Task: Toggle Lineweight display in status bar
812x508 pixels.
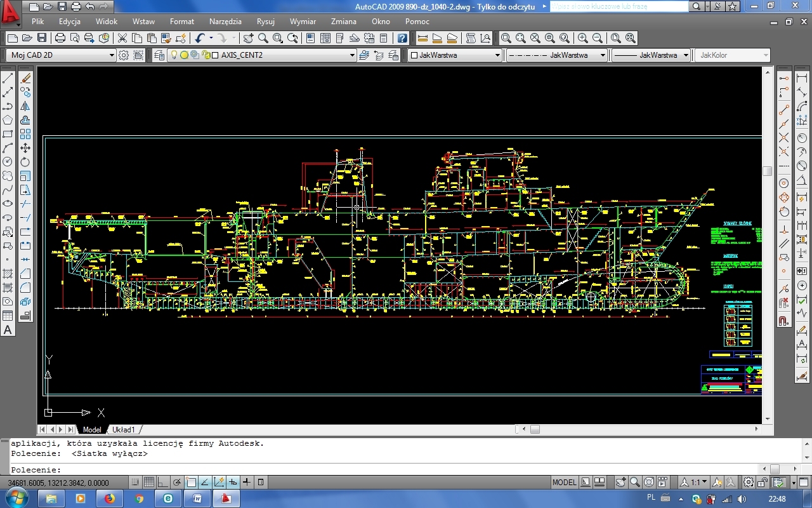Action: 246,482
